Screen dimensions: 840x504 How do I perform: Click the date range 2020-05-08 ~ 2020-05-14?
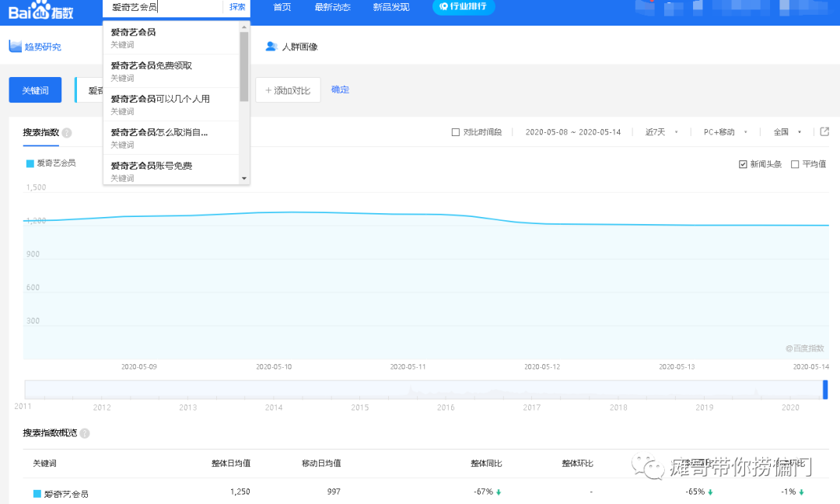click(x=572, y=132)
